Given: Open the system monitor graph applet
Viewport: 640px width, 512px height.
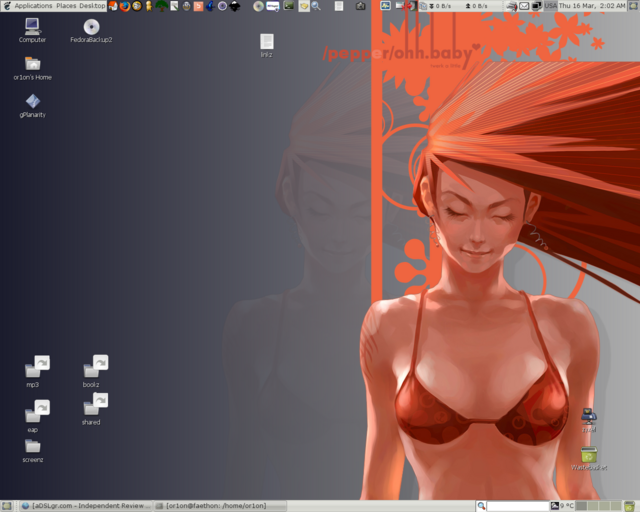Looking at the screenshot, I should point(385,6).
